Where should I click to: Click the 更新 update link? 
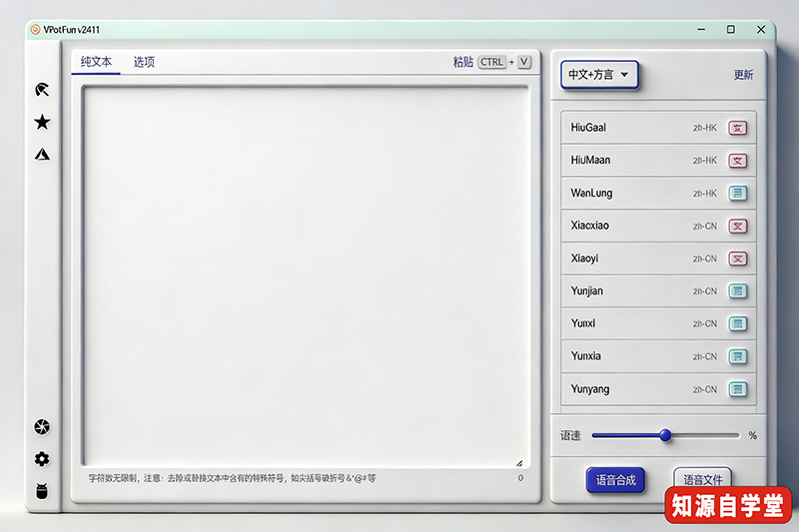click(743, 75)
